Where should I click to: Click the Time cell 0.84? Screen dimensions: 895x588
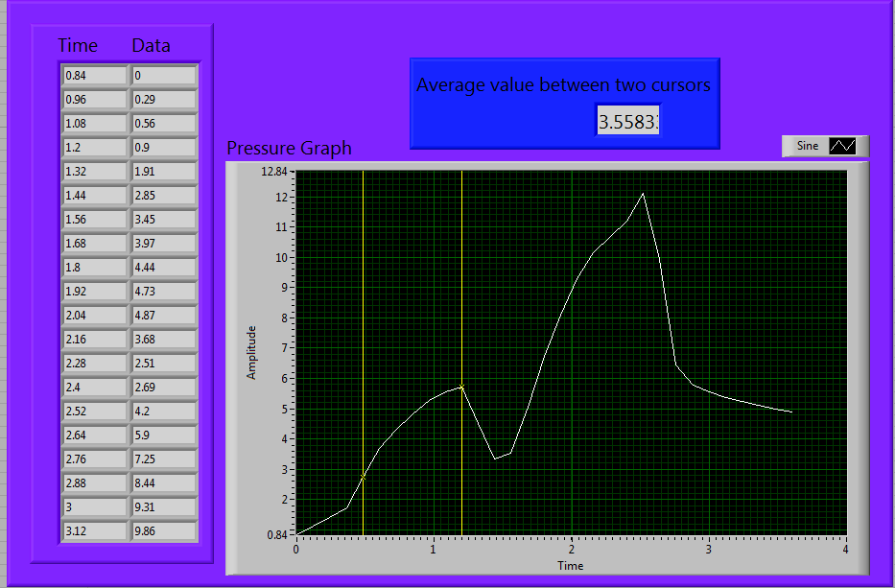(x=95, y=76)
